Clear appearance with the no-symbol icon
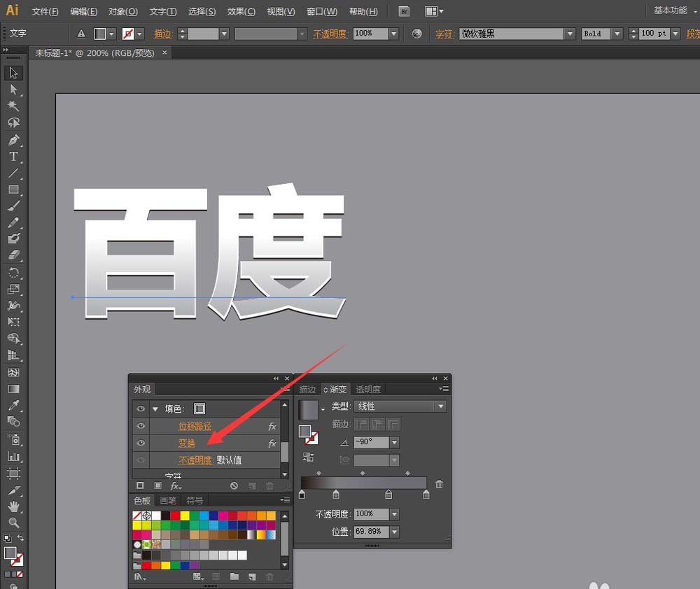 click(x=234, y=486)
